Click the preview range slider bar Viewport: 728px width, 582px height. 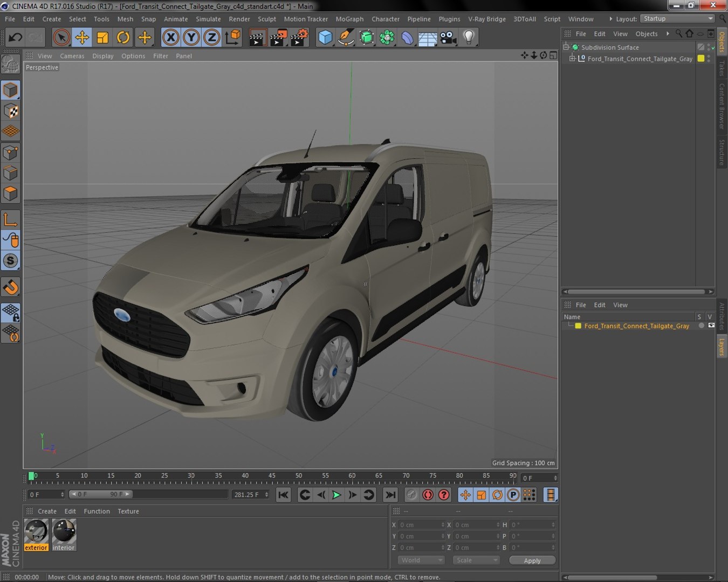coord(100,494)
